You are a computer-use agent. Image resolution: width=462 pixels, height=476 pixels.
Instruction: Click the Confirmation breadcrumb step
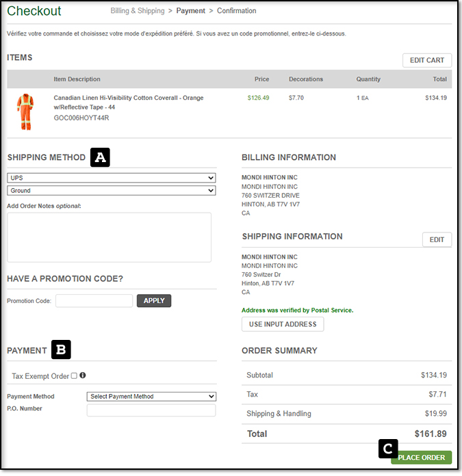(x=237, y=11)
